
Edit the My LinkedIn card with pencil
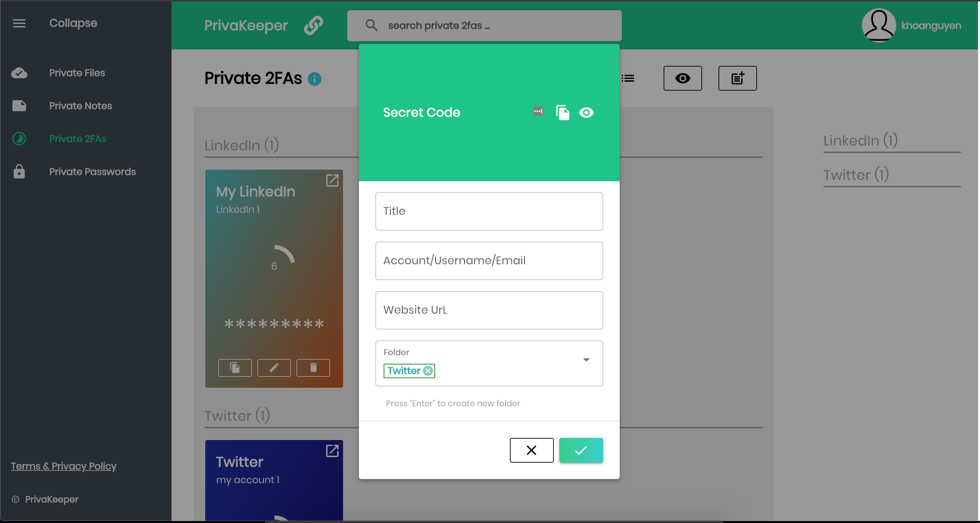(274, 368)
